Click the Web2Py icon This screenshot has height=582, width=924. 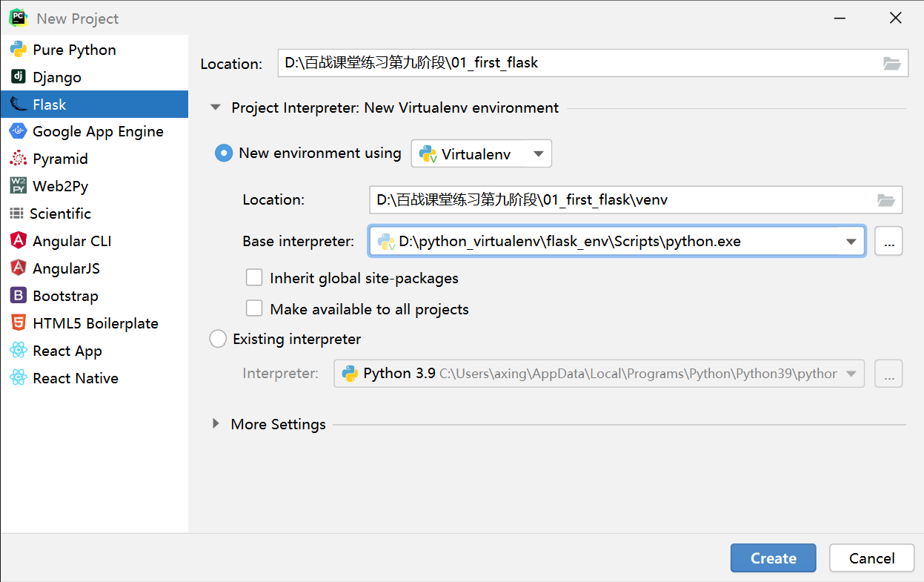pos(19,186)
